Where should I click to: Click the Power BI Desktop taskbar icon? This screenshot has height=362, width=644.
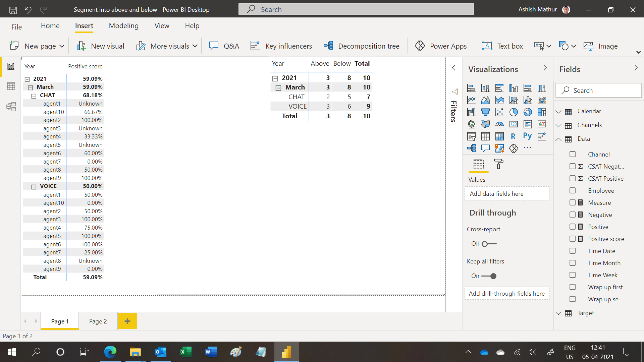pyautogui.click(x=286, y=352)
